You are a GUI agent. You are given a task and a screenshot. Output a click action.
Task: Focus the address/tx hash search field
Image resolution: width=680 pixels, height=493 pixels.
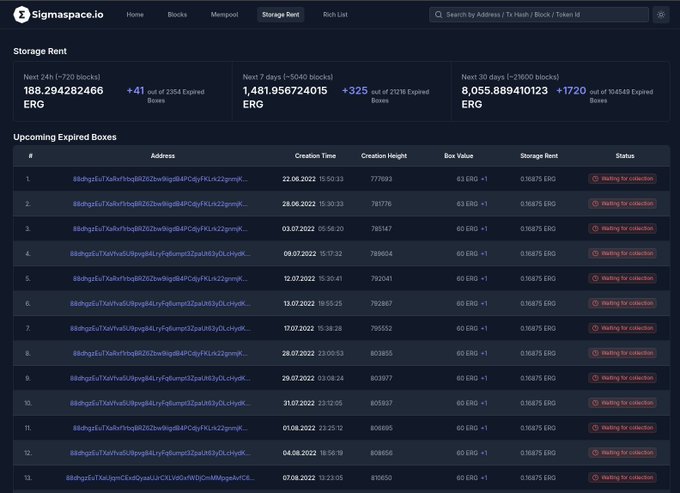click(539, 15)
